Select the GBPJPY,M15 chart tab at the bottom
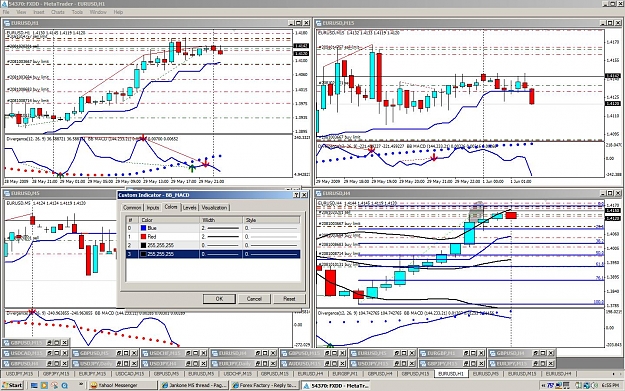Screen dimensions: 625x391 point(55,374)
